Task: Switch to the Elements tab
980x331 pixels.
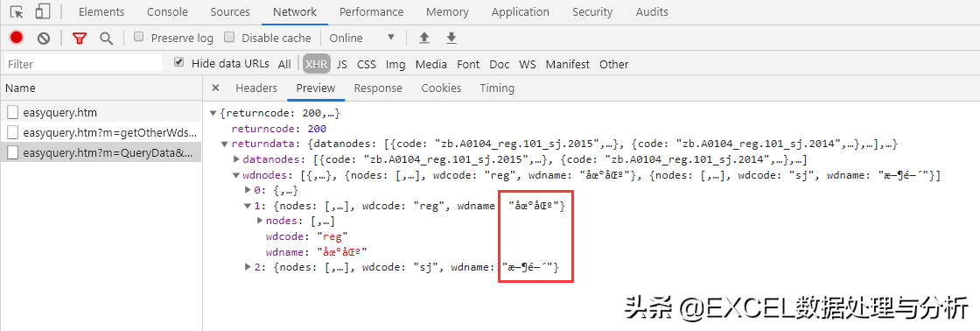Action: 101,12
